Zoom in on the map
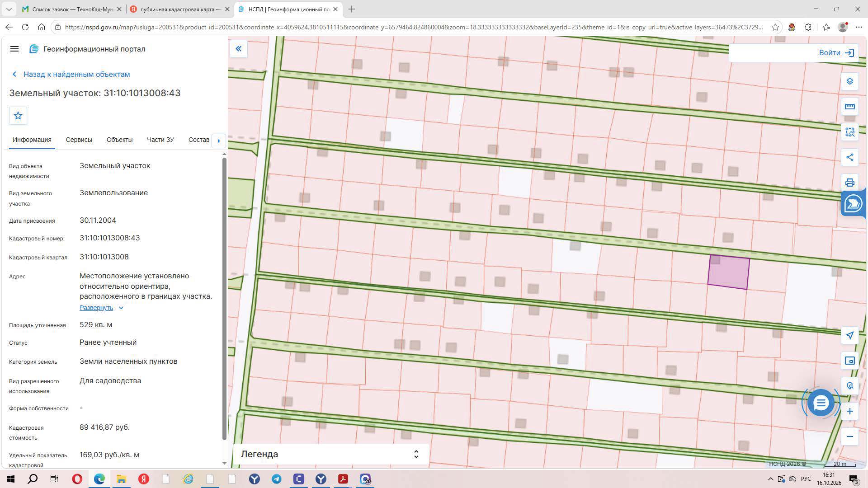868x488 pixels. pos(850,411)
